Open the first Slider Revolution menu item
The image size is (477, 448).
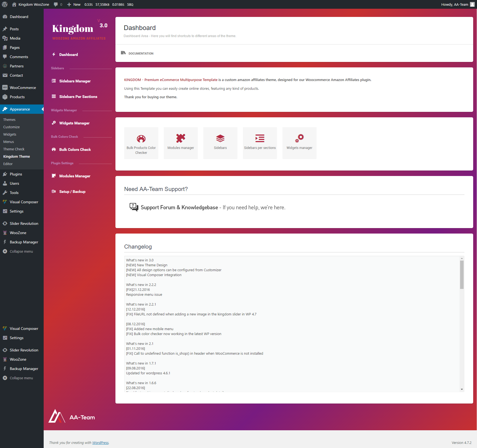(x=22, y=223)
